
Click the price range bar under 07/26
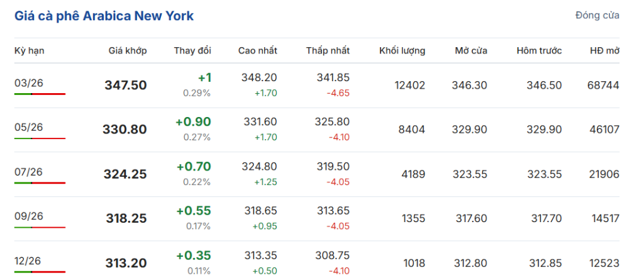(40, 183)
